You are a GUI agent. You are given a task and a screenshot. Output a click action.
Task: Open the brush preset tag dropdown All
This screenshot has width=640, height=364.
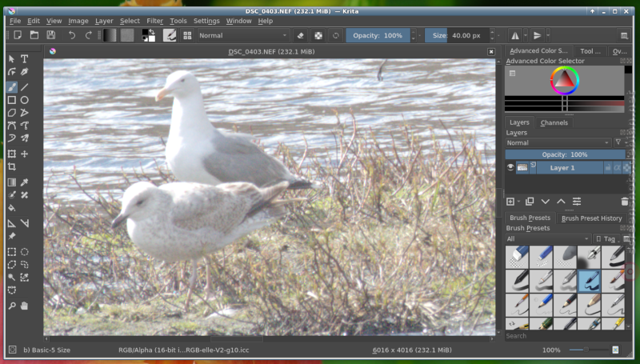[548, 238]
